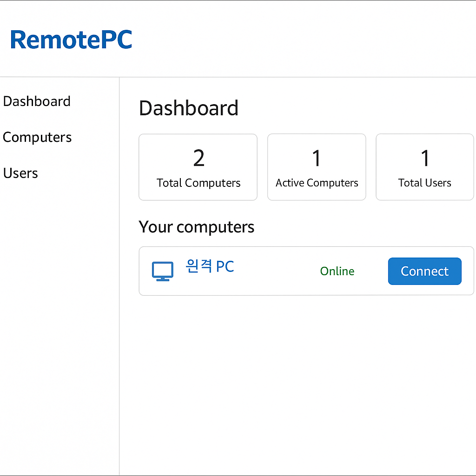
Task: Click the Total Computers card
Action: point(198,167)
